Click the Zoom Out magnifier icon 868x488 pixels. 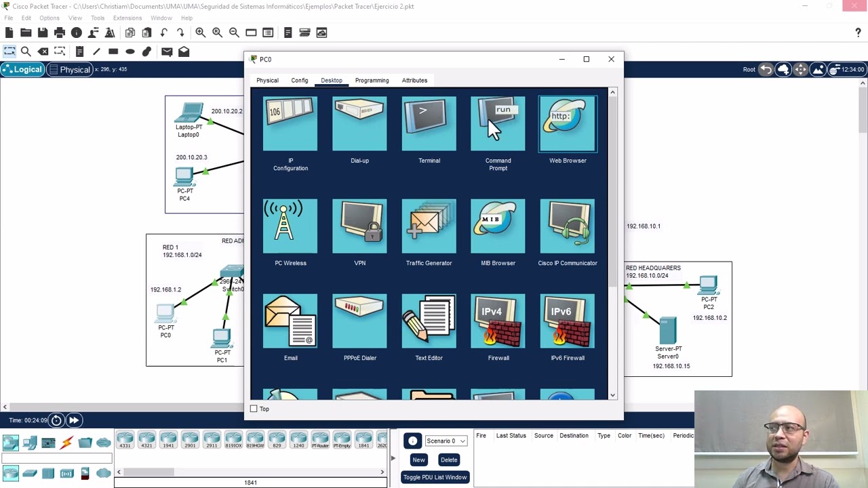pyautogui.click(x=234, y=33)
